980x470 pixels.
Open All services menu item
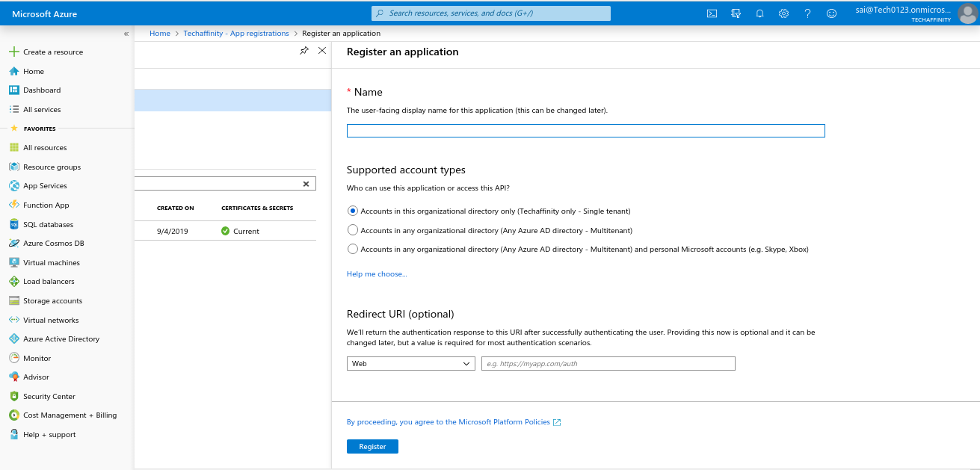click(x=42, y=109)
